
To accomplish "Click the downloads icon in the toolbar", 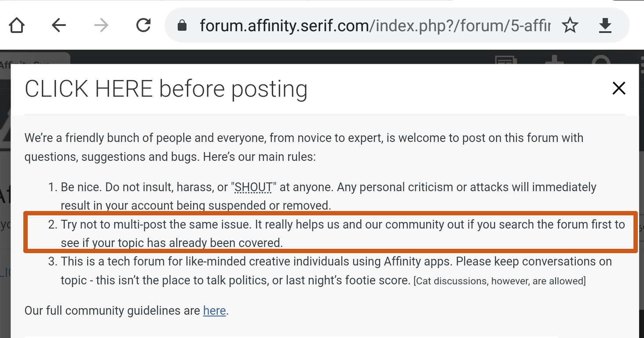I will pos(605,25).
